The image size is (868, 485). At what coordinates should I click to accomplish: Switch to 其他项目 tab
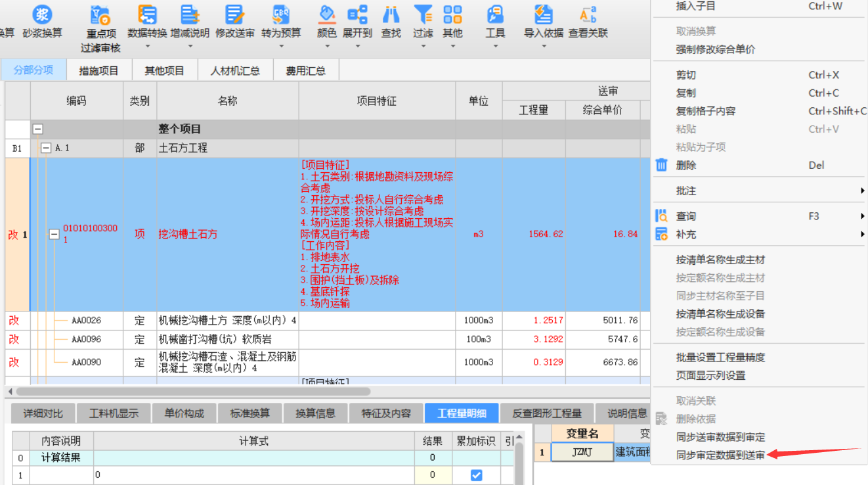point(164,70)
